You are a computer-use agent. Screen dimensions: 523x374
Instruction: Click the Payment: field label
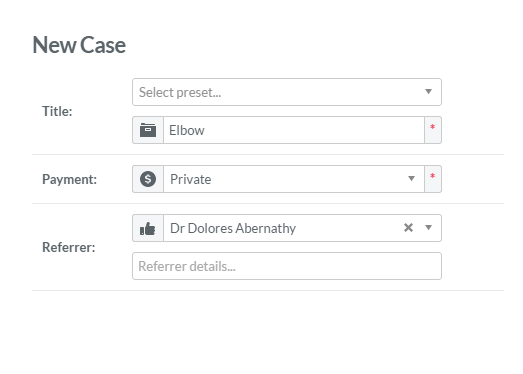click(x=69, y=179)
